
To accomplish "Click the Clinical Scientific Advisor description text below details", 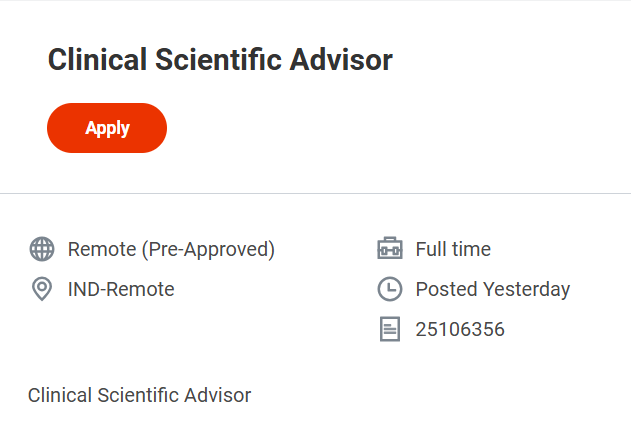I will [139, 395].
